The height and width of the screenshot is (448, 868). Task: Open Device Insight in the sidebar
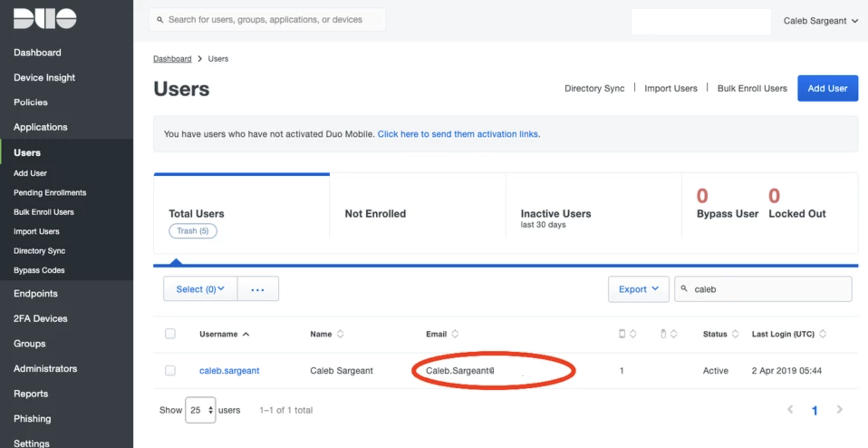44,78
